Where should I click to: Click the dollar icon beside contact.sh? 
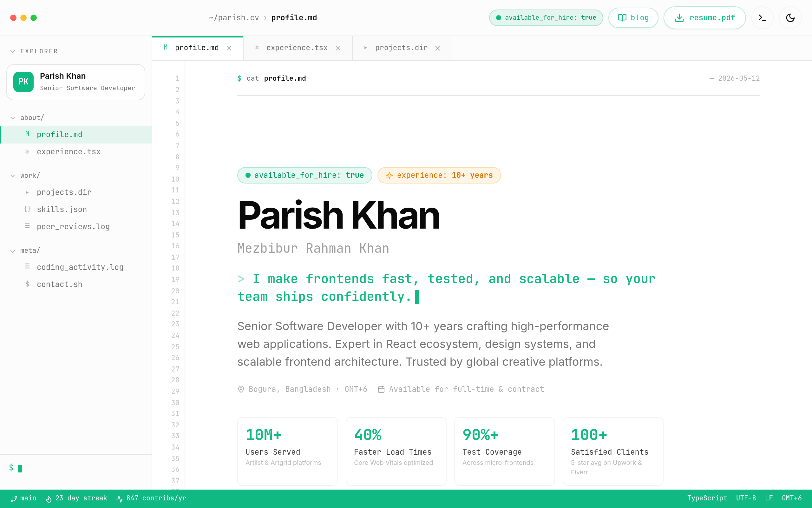pyautogui.click(x=27, y=284)
